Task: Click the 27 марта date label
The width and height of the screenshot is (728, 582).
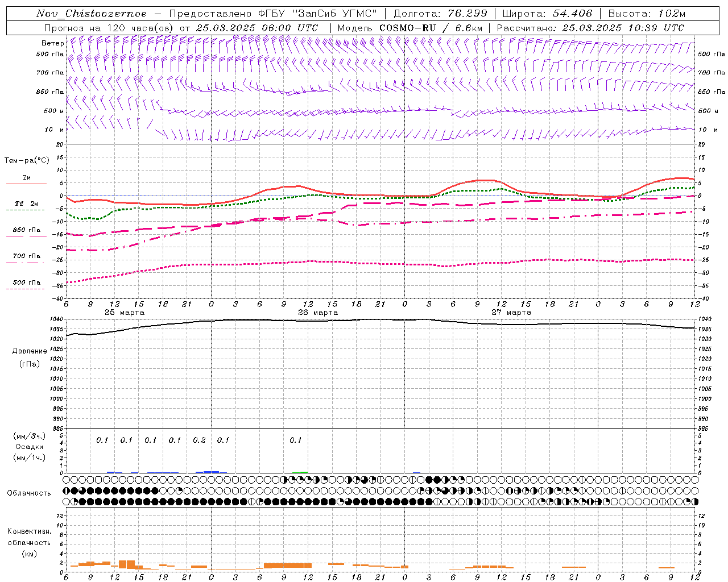Action: click(x=511, y=313)
